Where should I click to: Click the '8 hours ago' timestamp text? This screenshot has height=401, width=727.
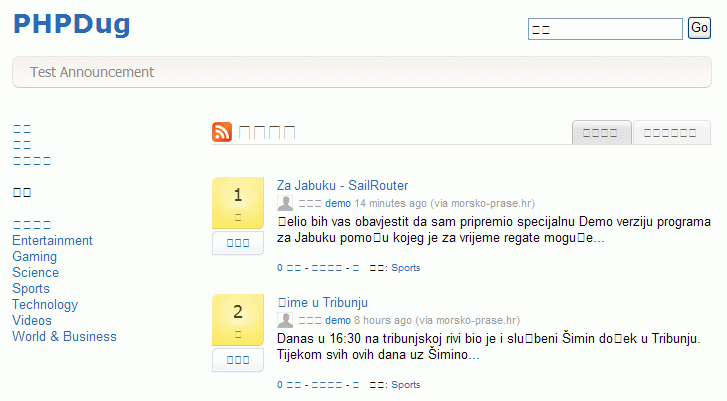point(383,321)
